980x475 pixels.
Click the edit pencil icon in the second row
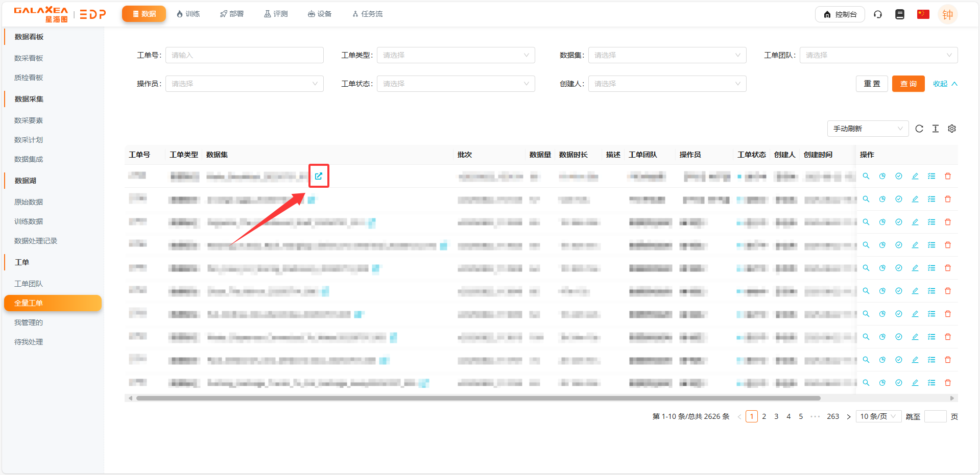pyautogui.click(x=915, y=199)
